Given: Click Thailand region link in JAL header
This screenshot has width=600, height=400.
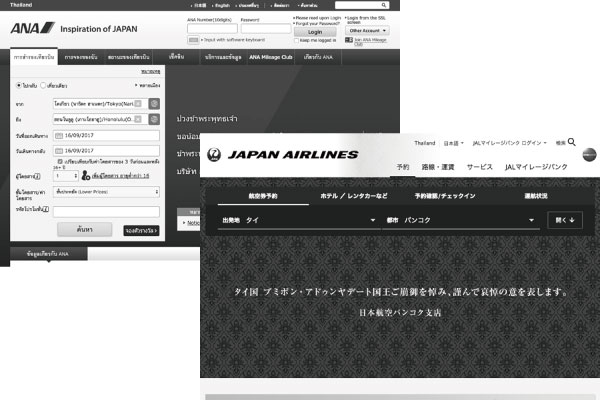Looking at the screenshot, I should click(424, 143).
